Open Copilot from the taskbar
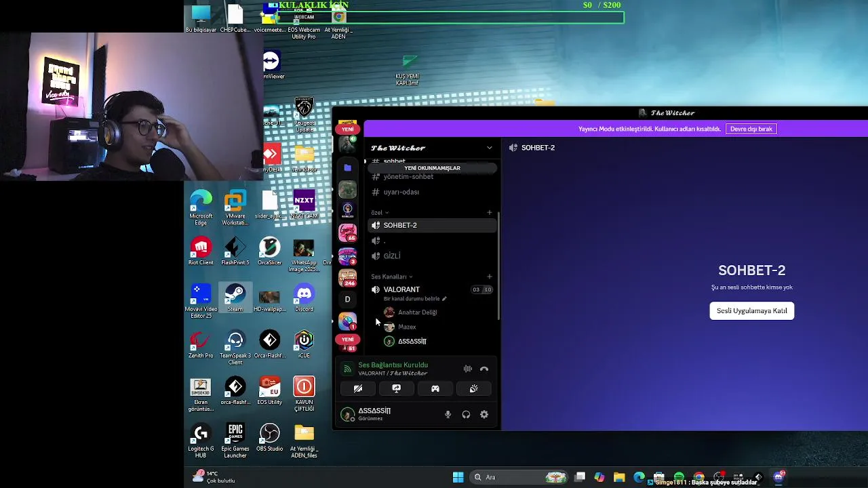This screenshot has height=488, width=868. coord(599,477)
